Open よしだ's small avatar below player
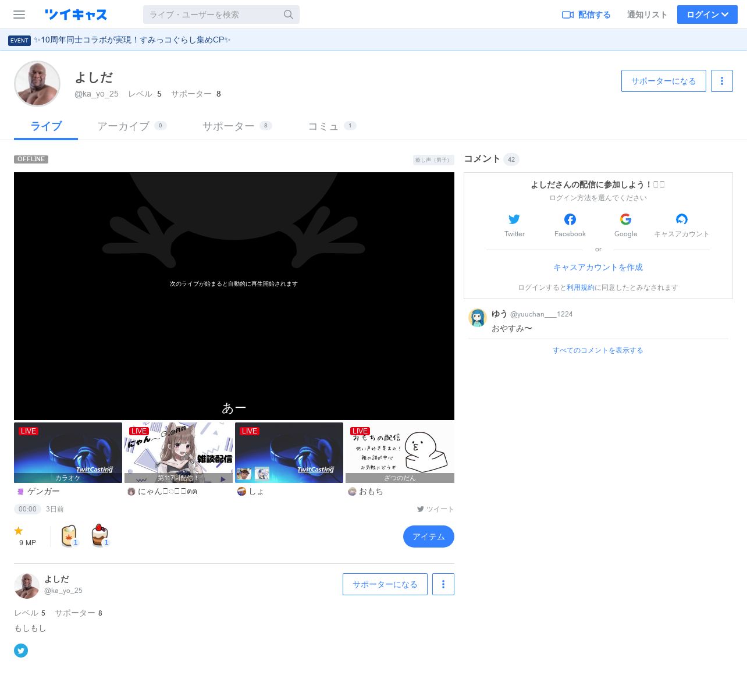The image size is (747, 700). pos(27,586)
